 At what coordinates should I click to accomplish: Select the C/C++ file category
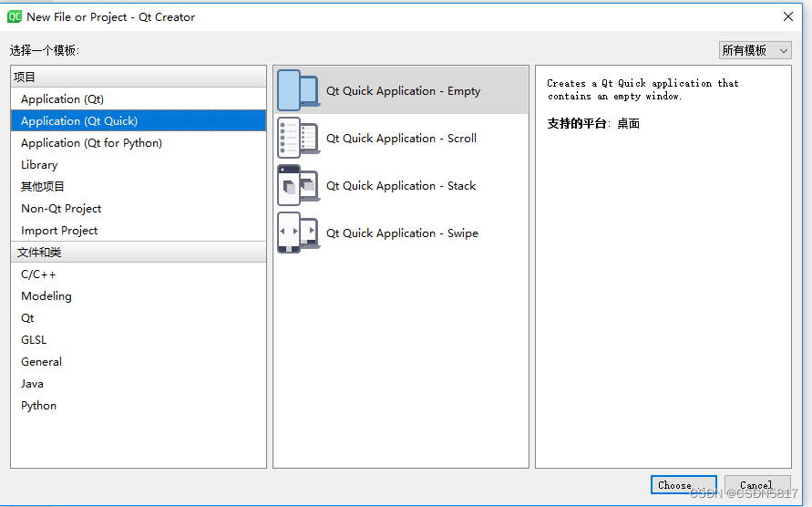pyautogui.click(x=139, y=274)
